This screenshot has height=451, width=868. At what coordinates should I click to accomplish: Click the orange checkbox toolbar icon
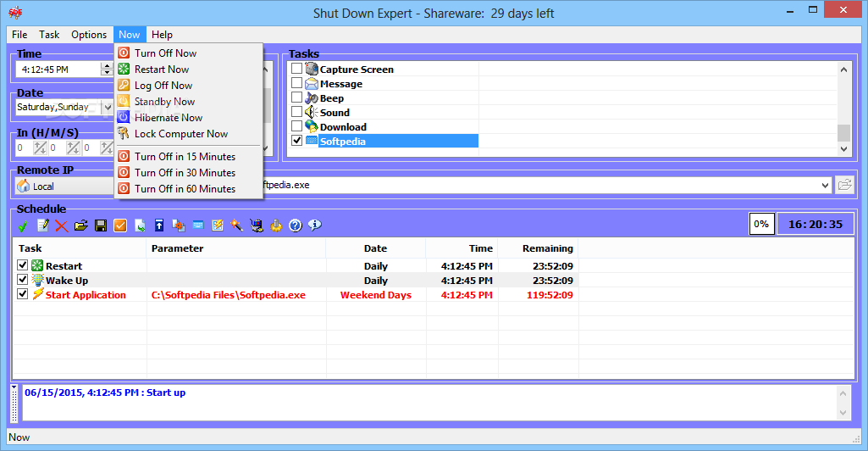click(120, 225)
